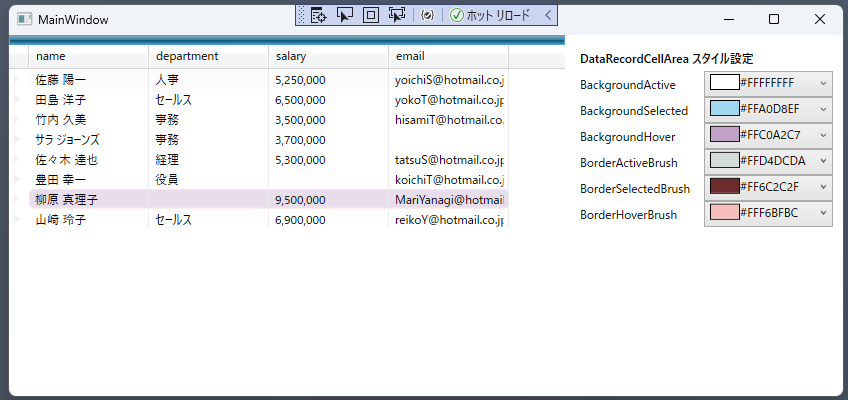Open the BorderSelectedBrush color dropdown arrow
Image resolution: width=848 pixels, height=400 pixels.
pos(823,187)
